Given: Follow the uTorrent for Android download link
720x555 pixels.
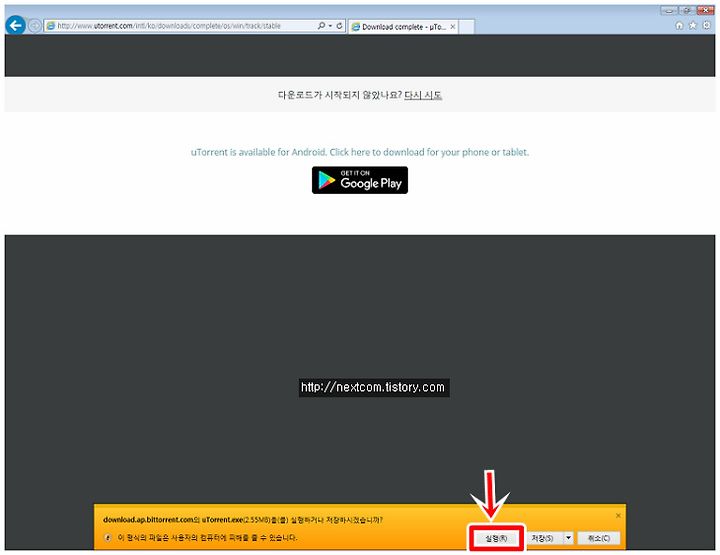Looking at the screenshot, I should (360, 152).
